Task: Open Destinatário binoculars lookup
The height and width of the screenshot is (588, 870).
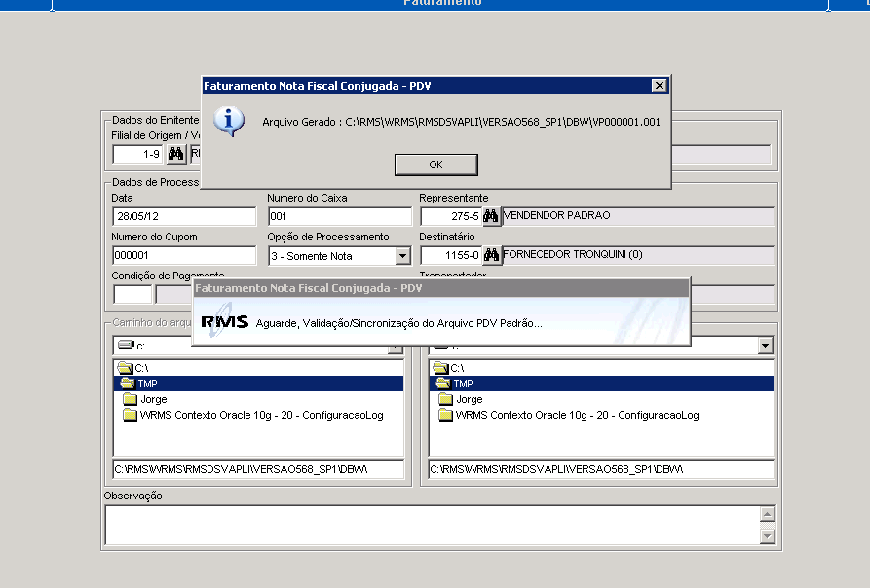Action: [491, 255]
